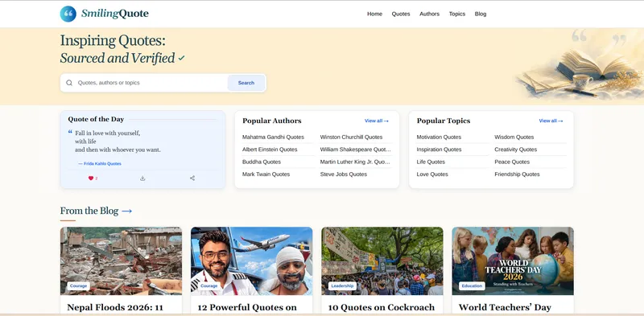Download the Quote of the Day image
644x316 pixels.
pyautogui.click(x=142, y=179)
